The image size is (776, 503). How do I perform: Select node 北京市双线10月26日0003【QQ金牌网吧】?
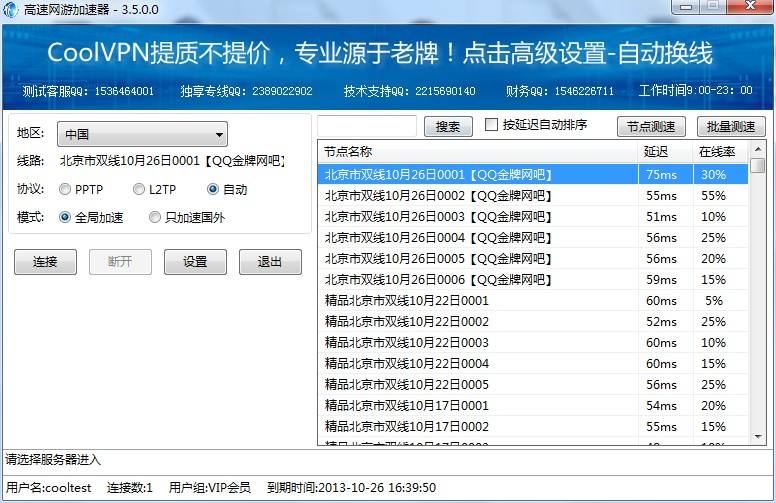pyautogui.click(x=533, y=216)
